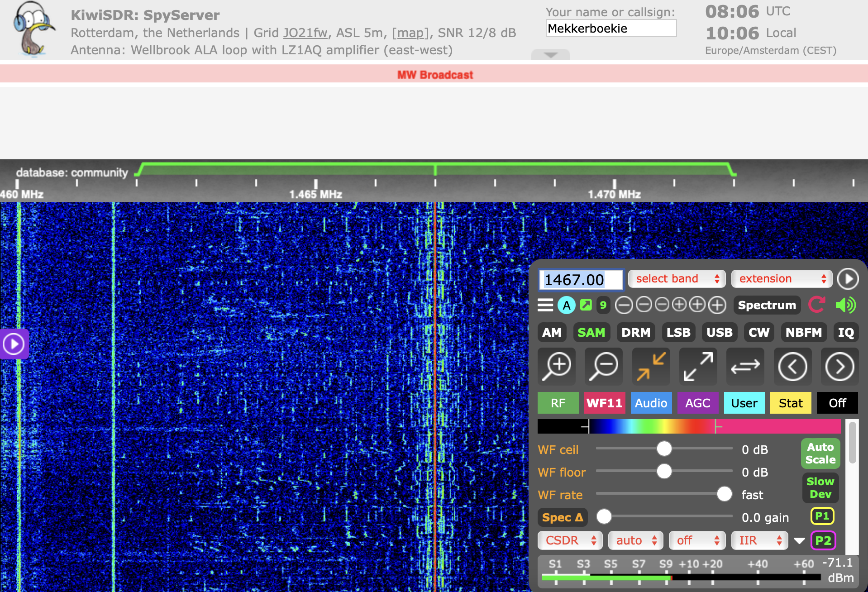Screen dimensions: 868x592
Task: Mute audio with the green speaker icon
Action: pos(845,305)
